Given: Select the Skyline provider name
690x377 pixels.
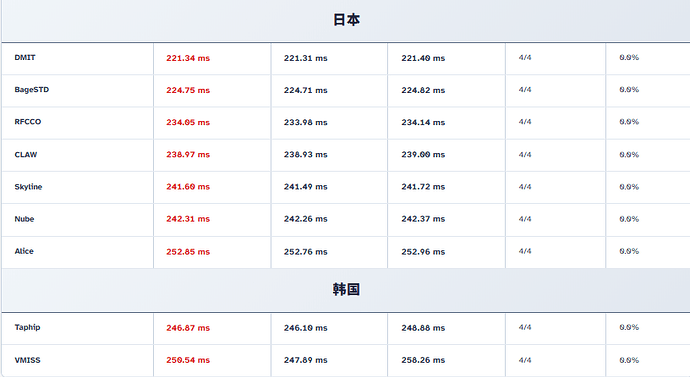Looking at the screenshot, I should point(28,187).
